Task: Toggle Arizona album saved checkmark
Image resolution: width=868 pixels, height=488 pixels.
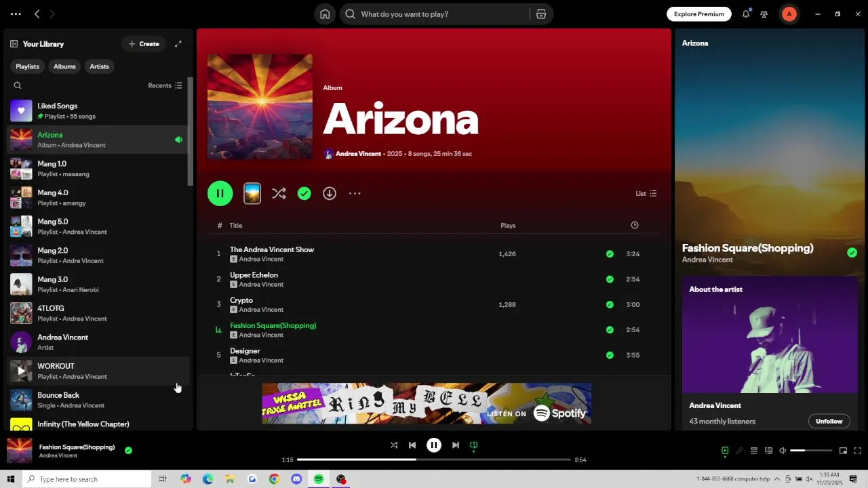Action: tap(304, 194)
